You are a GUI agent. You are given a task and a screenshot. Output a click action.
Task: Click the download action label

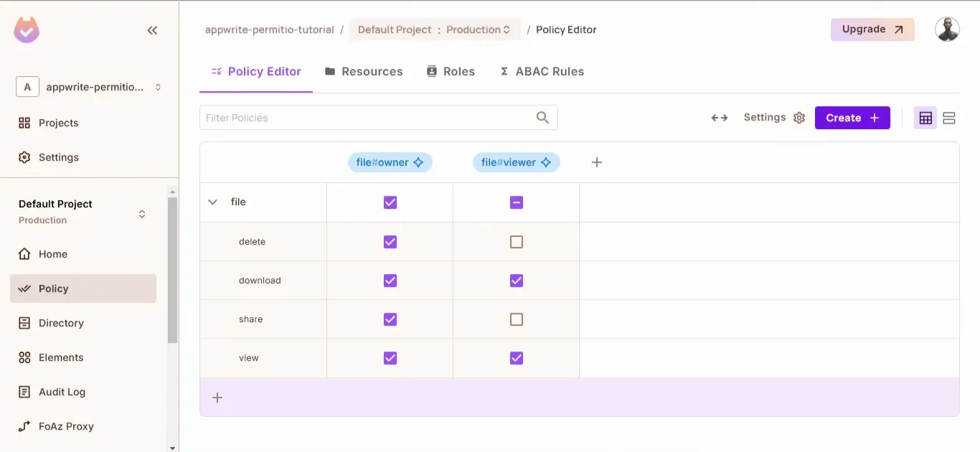pyautogui.click(x=260, y=281)
